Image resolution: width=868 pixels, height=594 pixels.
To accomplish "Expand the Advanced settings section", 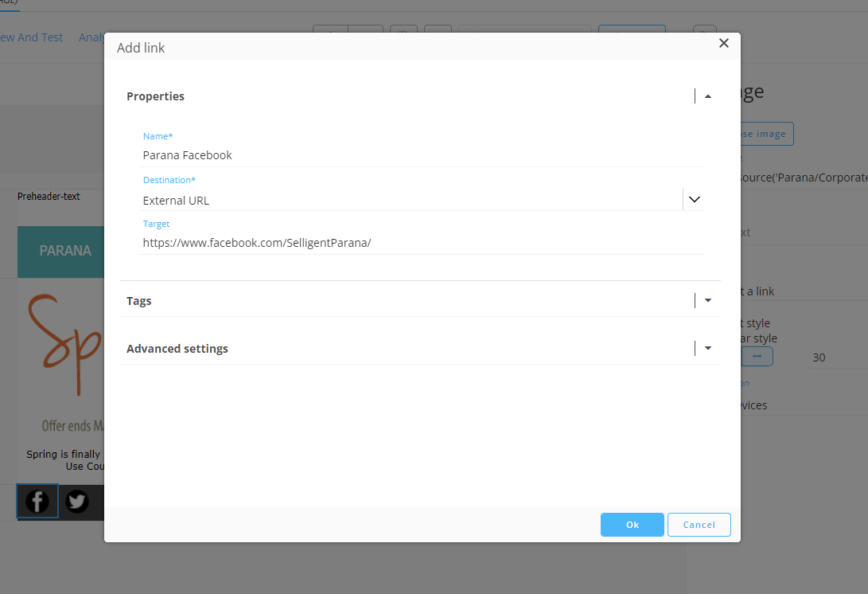I will click(707, 349).
